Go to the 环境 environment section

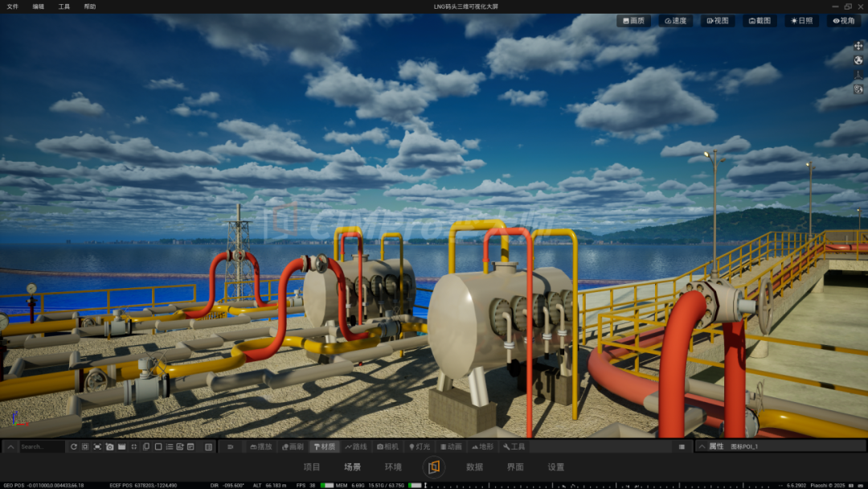point(393,466)
